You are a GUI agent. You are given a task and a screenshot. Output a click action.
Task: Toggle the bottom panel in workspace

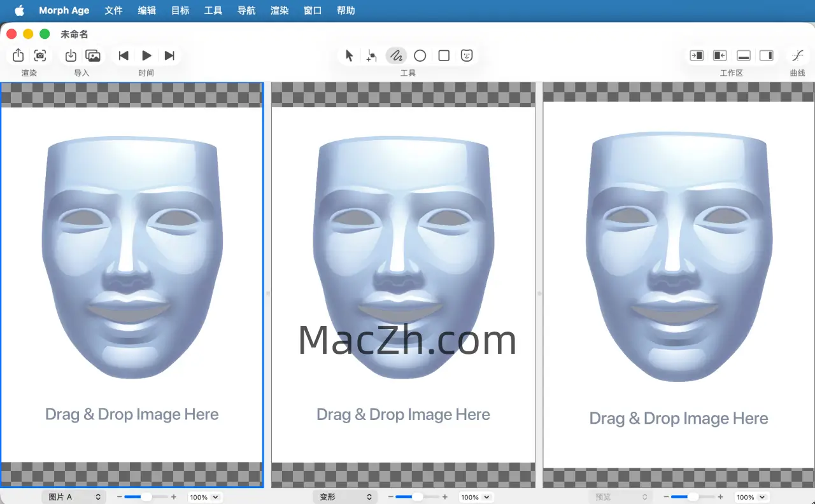pos(743,56)
